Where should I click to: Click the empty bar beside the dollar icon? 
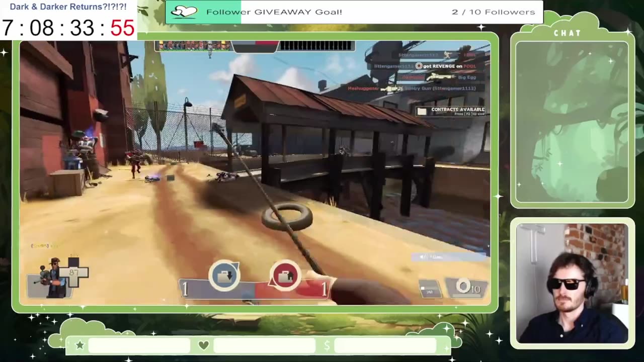pyautogui.click(x=385, y=345)
